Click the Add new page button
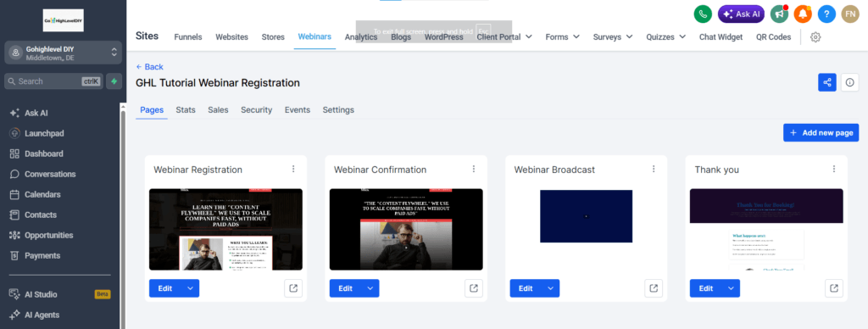Screen dimensions: 868x329 pos(821,133)
